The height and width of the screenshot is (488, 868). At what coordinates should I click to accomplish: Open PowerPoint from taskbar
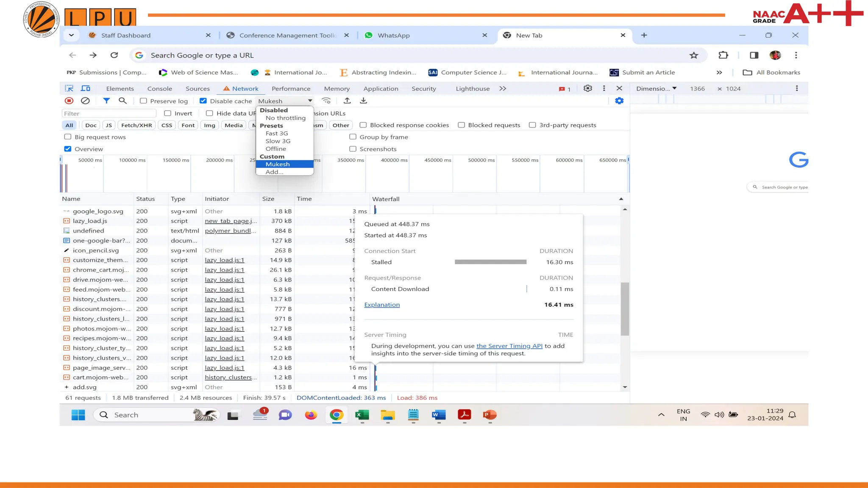490,415
